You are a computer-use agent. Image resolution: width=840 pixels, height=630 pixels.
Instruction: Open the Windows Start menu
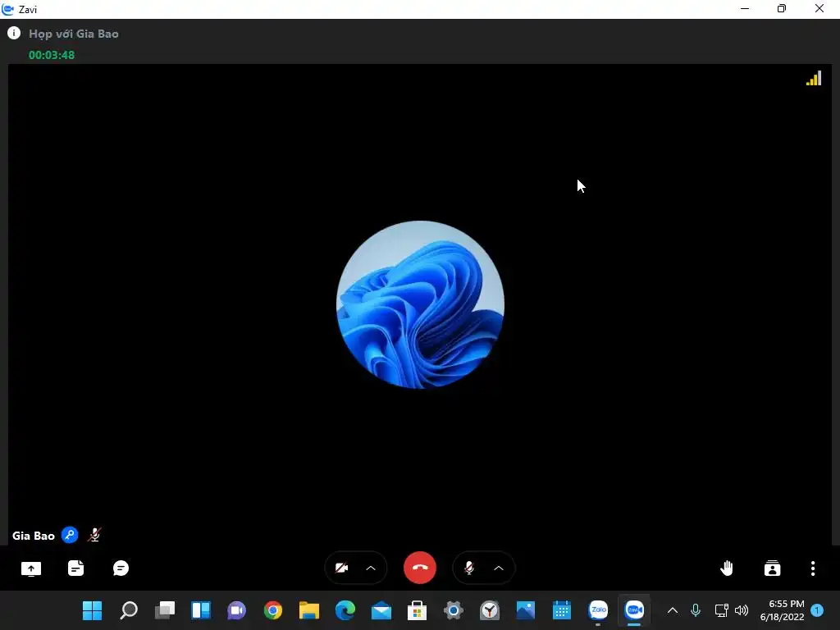92,610
